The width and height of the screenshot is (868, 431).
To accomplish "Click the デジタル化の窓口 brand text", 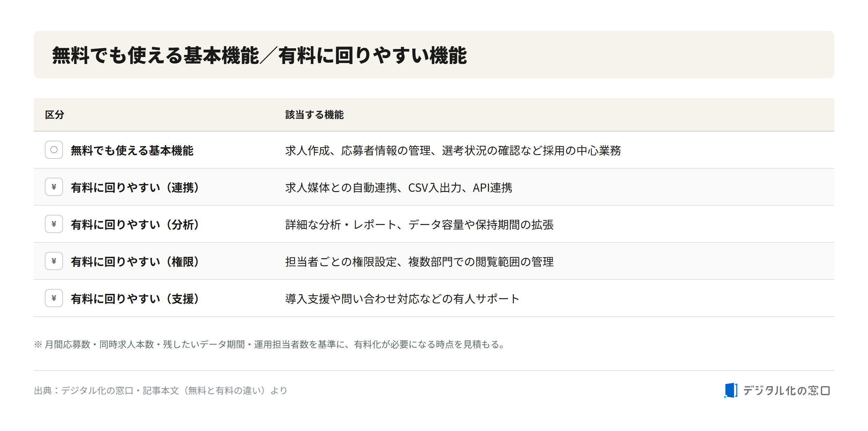I will point(786,390).
